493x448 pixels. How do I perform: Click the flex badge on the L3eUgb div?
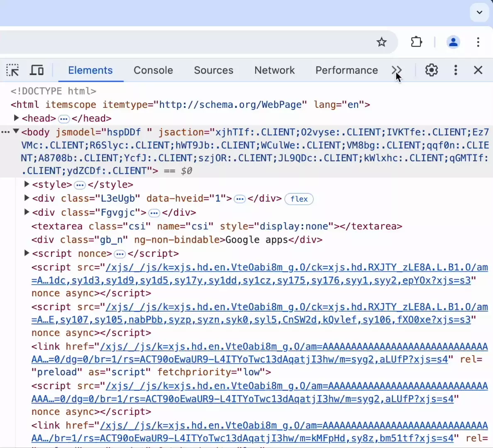[299, 199]
